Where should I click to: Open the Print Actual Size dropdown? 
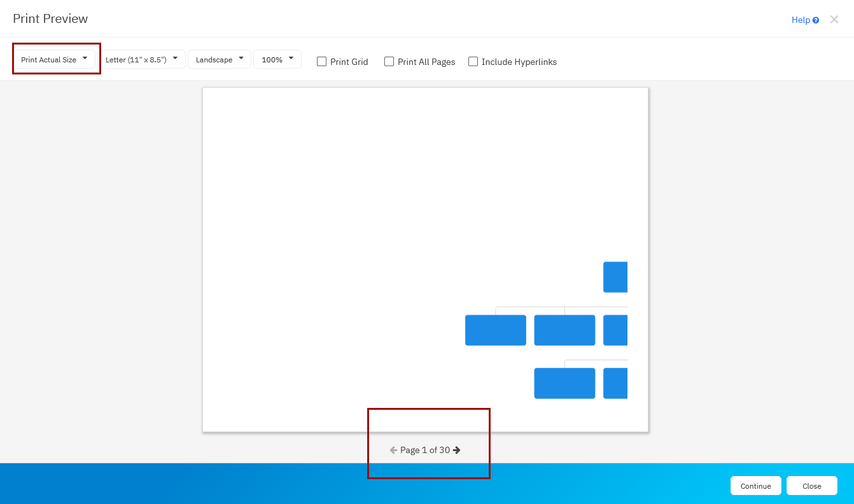55,59
